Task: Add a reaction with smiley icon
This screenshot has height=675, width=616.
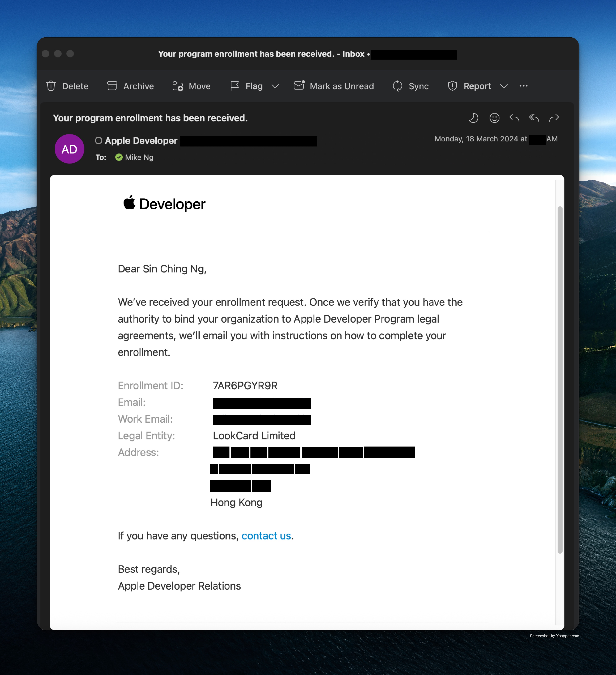Action: [x=494, y=118]
